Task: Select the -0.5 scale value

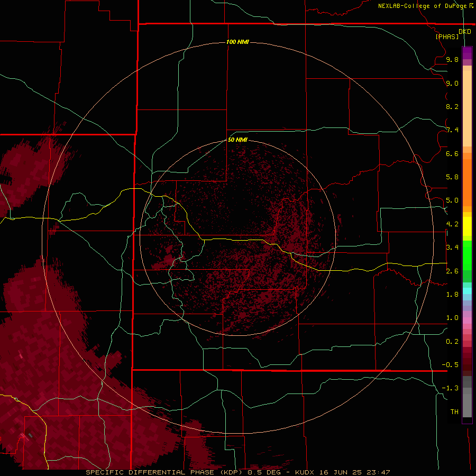Action: coord(450,365)
